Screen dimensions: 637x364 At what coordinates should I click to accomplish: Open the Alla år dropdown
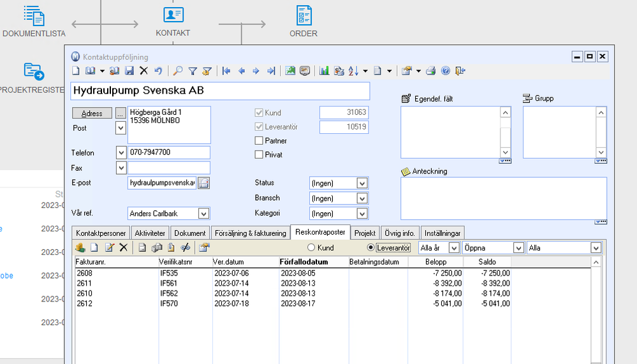[454, 248]
